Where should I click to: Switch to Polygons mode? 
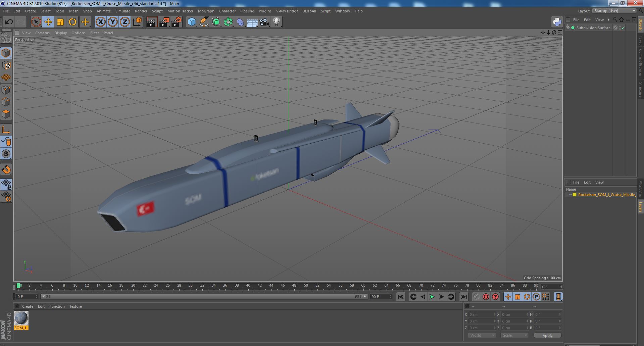pos(6,114)
